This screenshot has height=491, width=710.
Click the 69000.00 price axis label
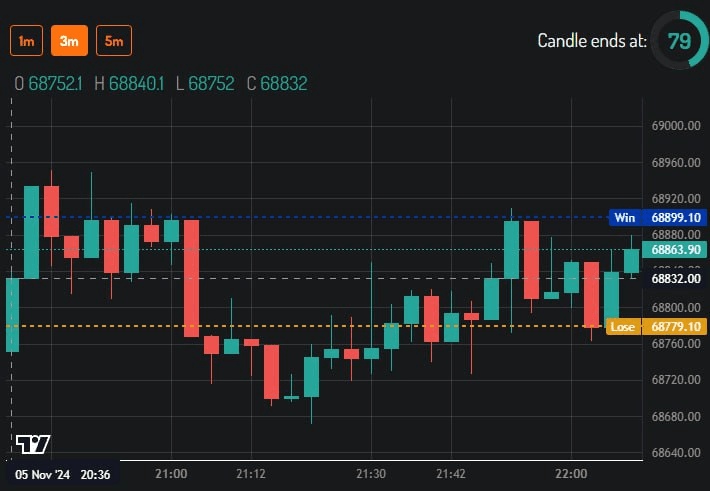pyautogui.click(x=676, y=126)
